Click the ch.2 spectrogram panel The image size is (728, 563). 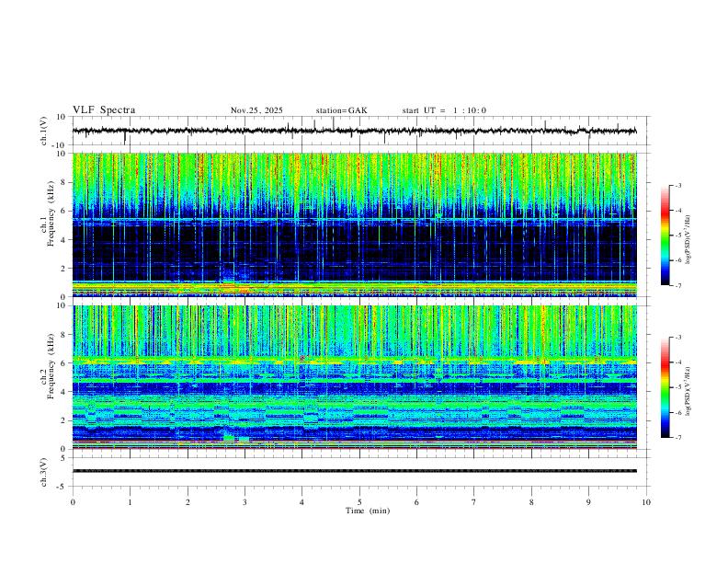coord(354,377)
